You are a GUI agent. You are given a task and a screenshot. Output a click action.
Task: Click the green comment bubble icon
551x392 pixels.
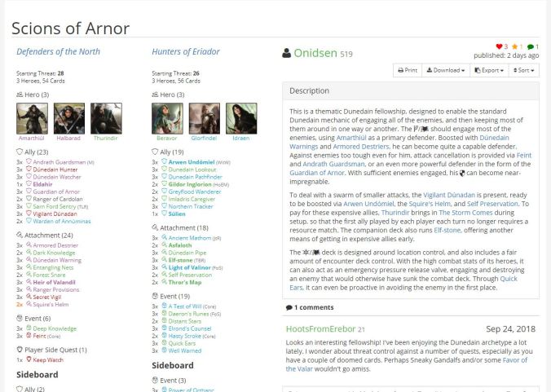point(531,46)
